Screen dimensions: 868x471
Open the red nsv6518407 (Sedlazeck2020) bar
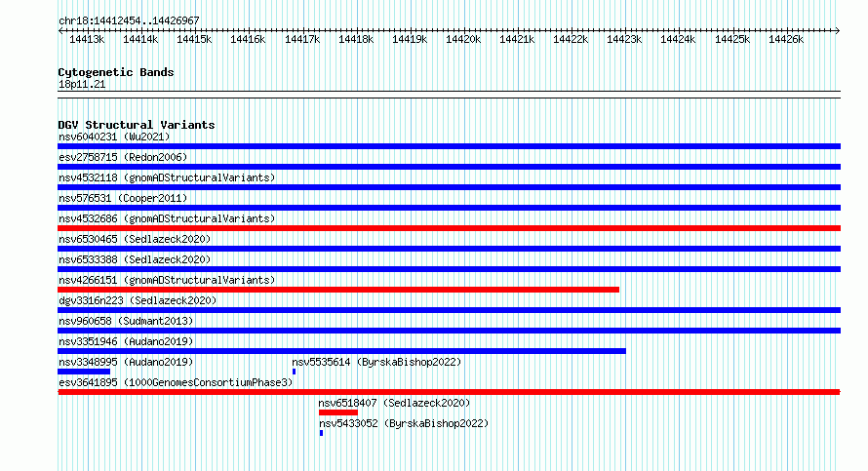(338, 412)
